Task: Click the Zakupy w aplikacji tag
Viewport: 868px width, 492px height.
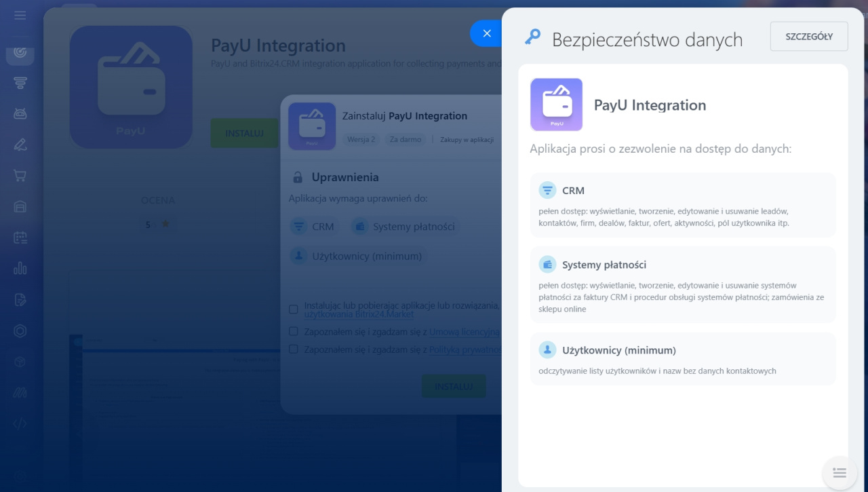Action: [467, 139]
